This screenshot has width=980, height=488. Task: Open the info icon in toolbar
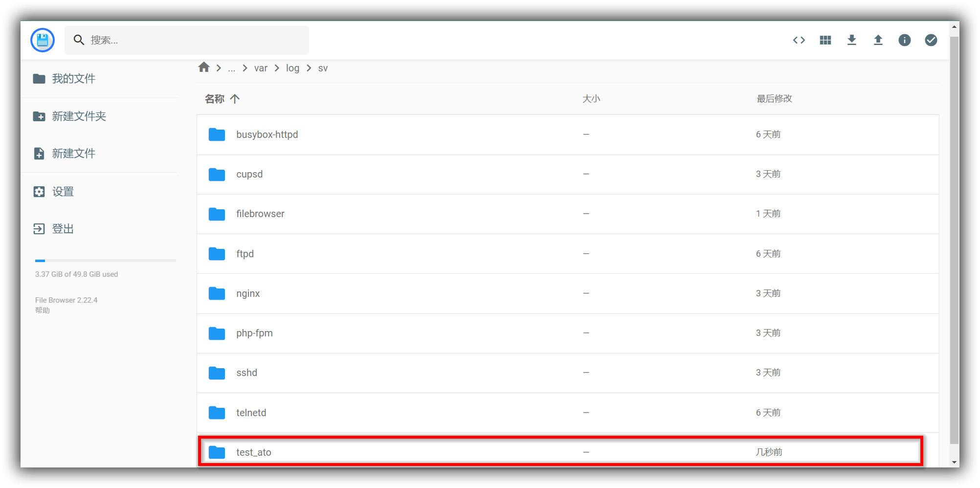(x=905, y=40)
